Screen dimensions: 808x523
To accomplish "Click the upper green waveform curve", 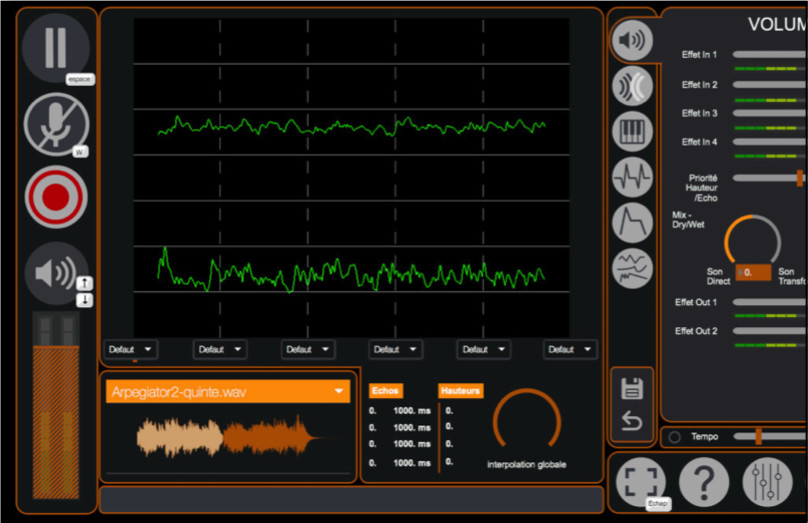I will coord(351,126).
